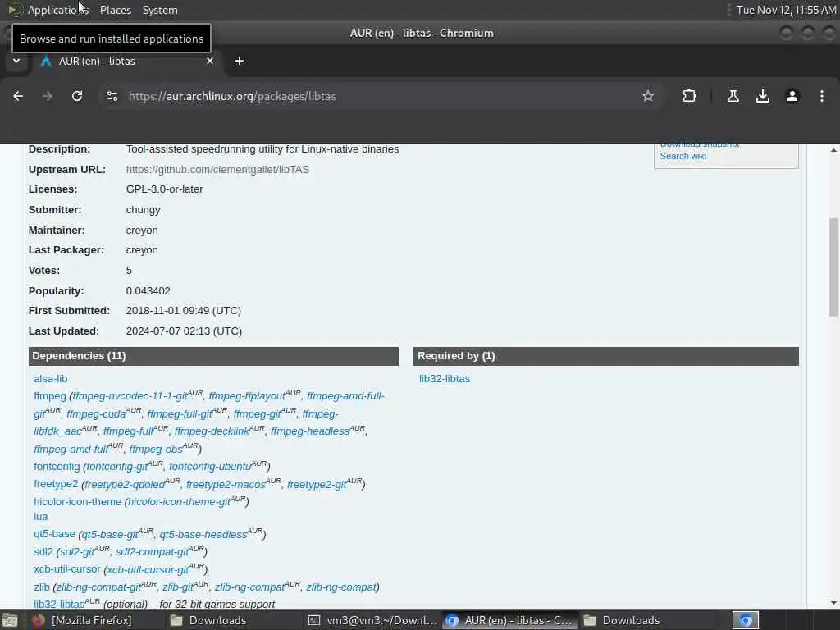The width and height of the screenshot is (840, 630).
Task: Open the upstream GitHub libTAS URL
Action: click(217, 169)
